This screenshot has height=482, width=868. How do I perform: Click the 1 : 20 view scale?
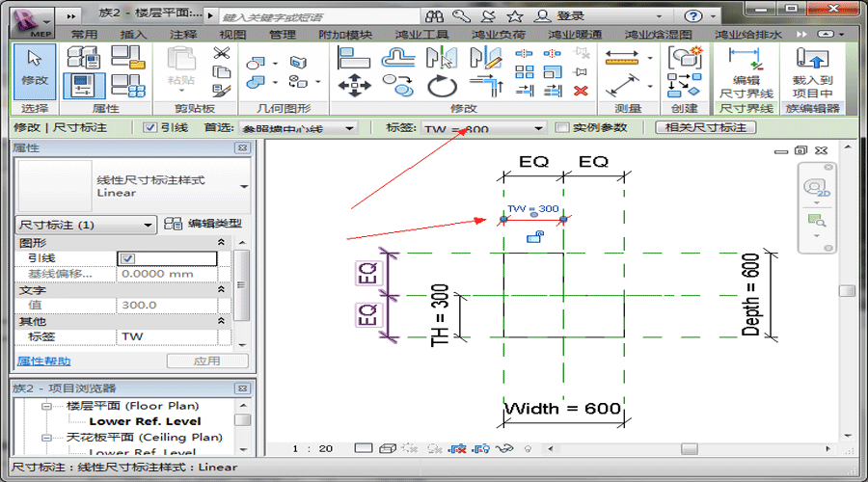click(x=312, y=448)
